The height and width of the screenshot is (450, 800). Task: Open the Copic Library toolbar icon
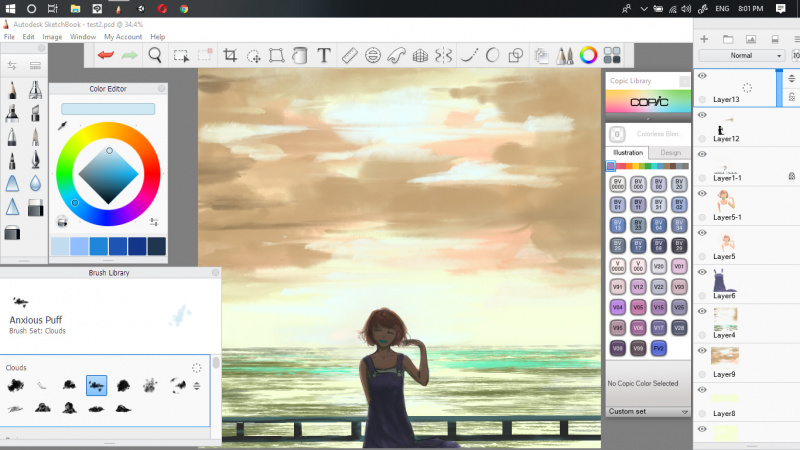(612, 55)
